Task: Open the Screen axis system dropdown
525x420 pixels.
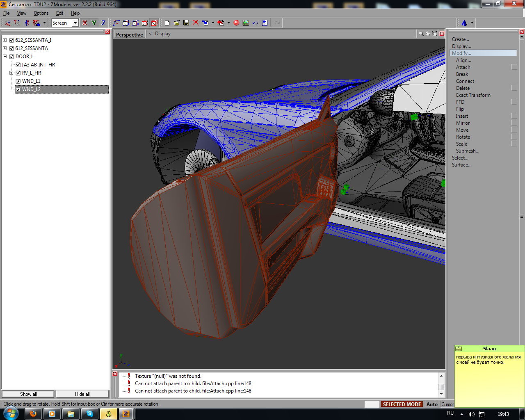Action: pyautogui.click(x=75, y=23)
